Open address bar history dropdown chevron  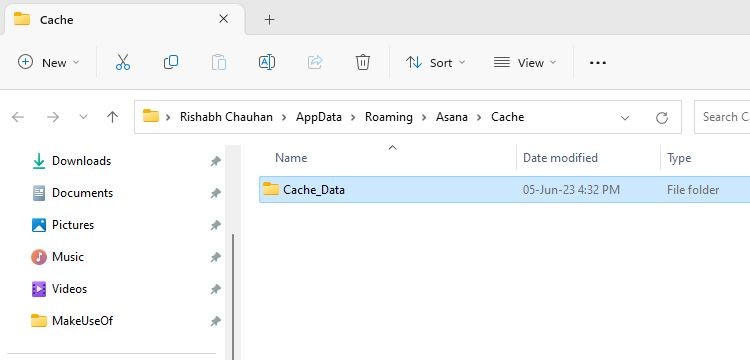pyautogui.click(x=625, y=118)
